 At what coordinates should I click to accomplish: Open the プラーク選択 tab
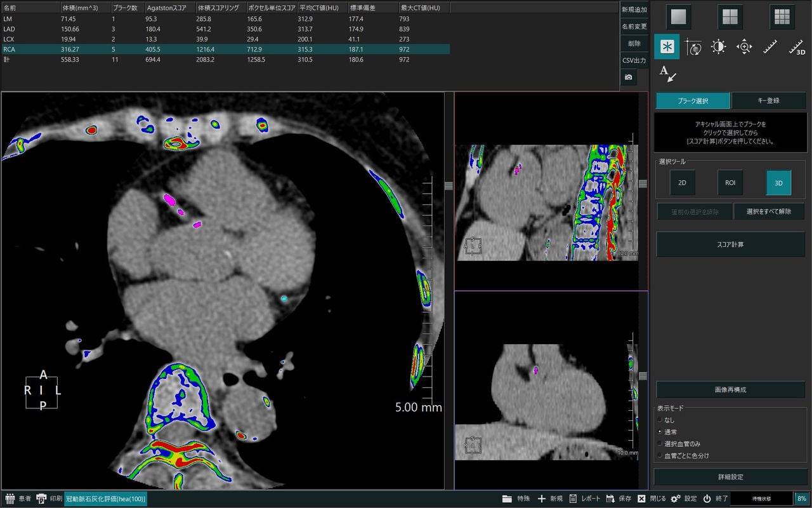click(x=693, y=100)
